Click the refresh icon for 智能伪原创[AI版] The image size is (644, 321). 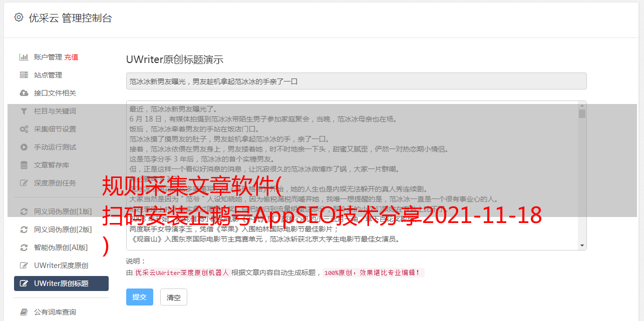point(24,247)
